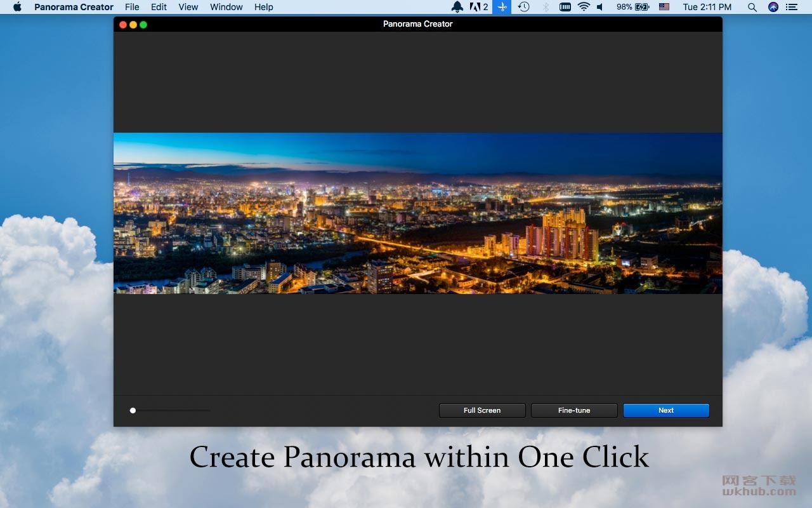Open the View menu
812x508 pixels.
tap(188, 7)
